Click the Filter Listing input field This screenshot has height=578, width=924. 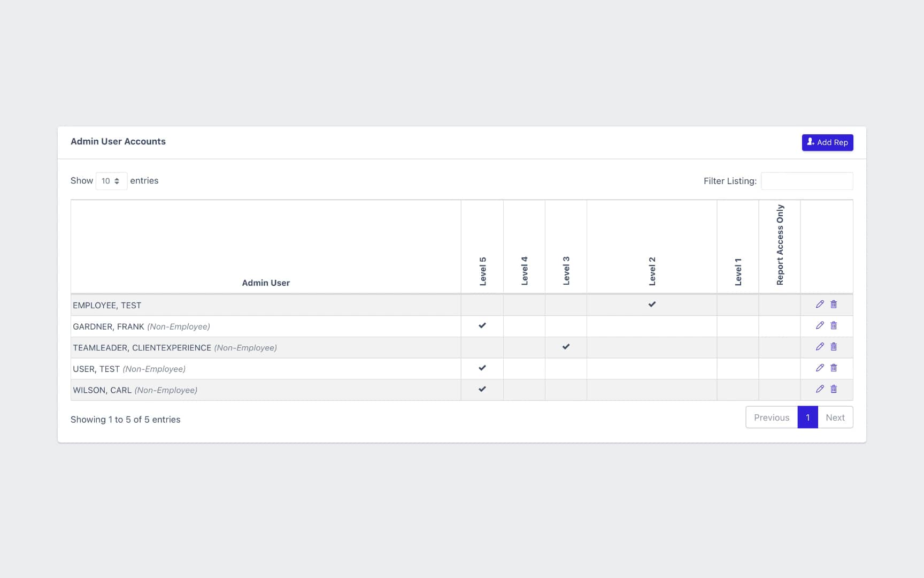[x=807, y=181]
